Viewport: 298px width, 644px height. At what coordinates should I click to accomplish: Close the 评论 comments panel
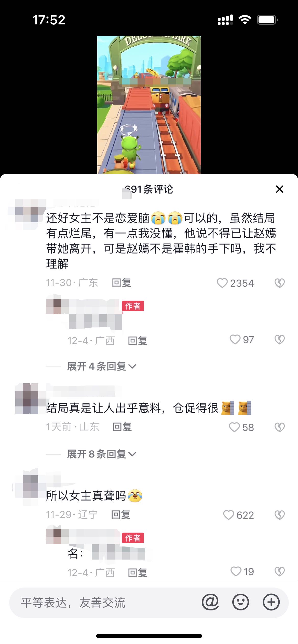coord(280,189)
